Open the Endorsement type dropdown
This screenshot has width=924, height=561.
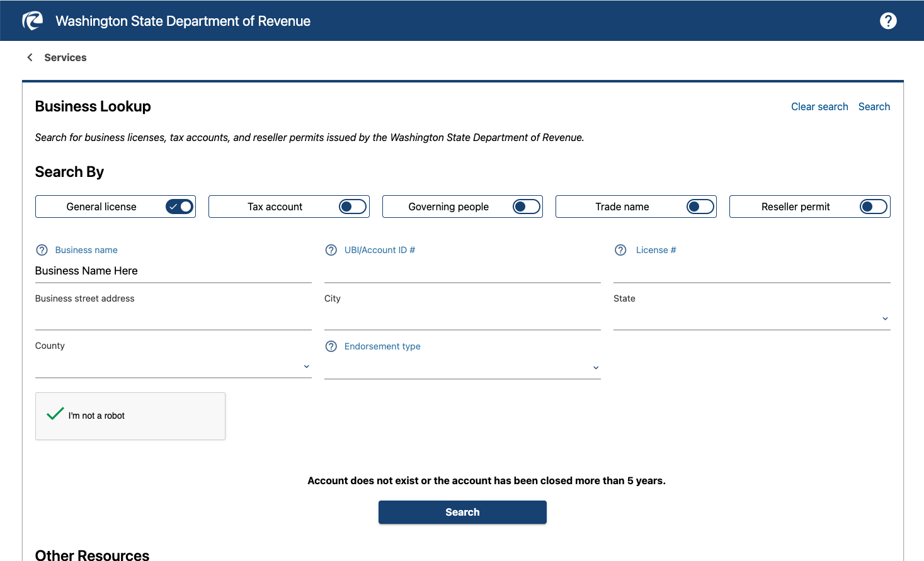click(595, 367)
